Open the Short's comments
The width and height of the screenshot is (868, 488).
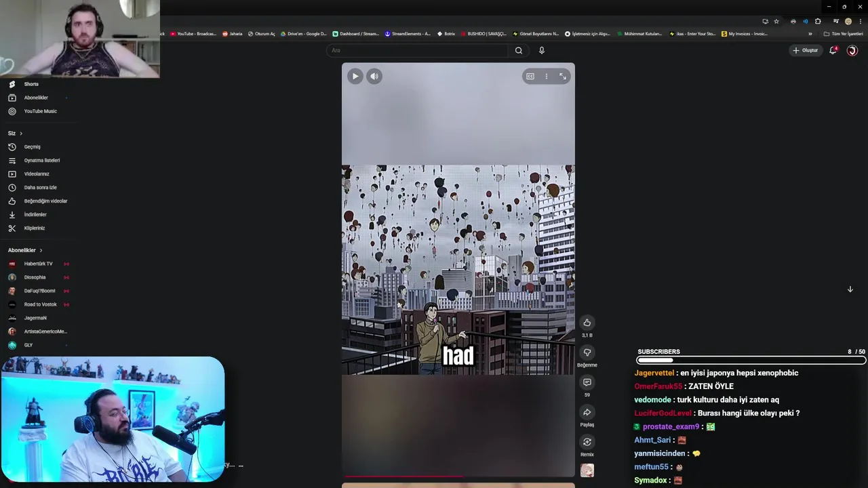[x=587, y=382]
